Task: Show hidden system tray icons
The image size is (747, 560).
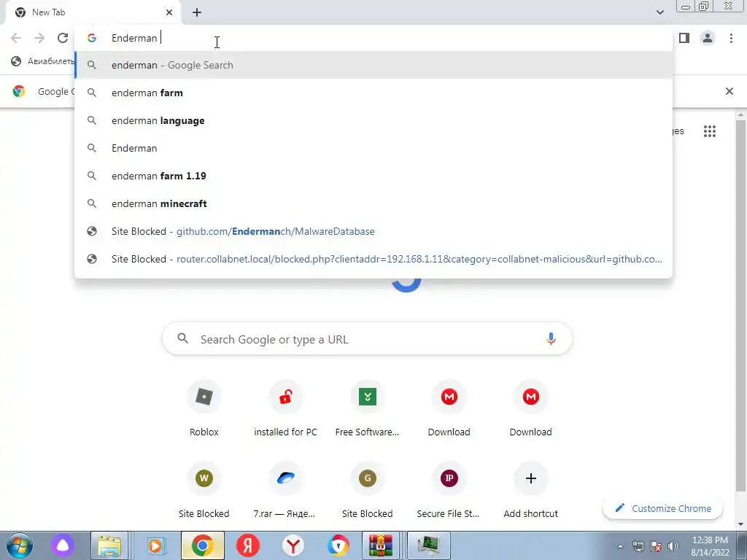Action: [x=620, y=546]
